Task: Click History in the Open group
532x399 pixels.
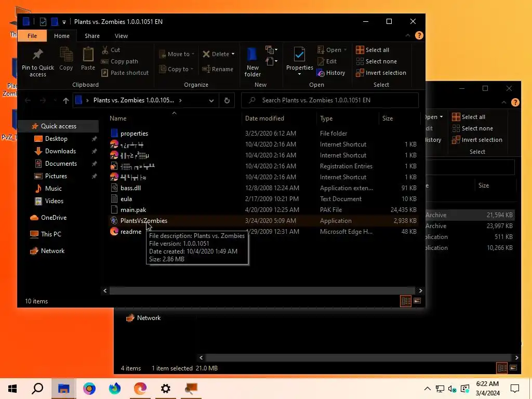Action: pos(331,73)
